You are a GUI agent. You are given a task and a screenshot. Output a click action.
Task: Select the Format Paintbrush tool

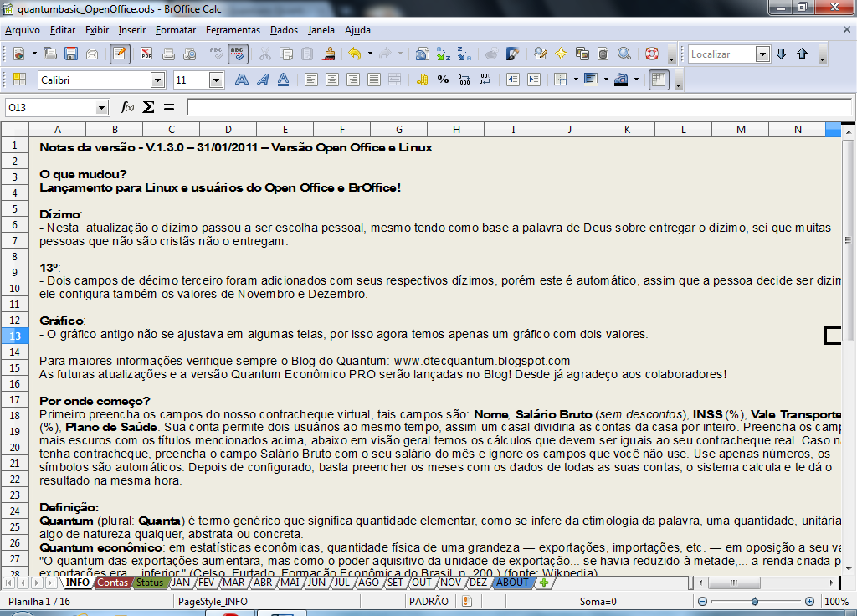click(328, 54)
